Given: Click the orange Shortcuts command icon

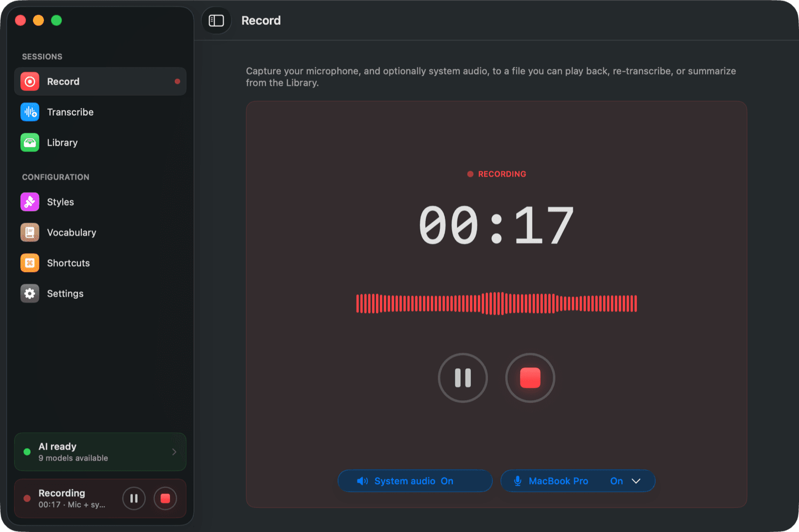Looking at the screenshot, I should pos(30,263).
